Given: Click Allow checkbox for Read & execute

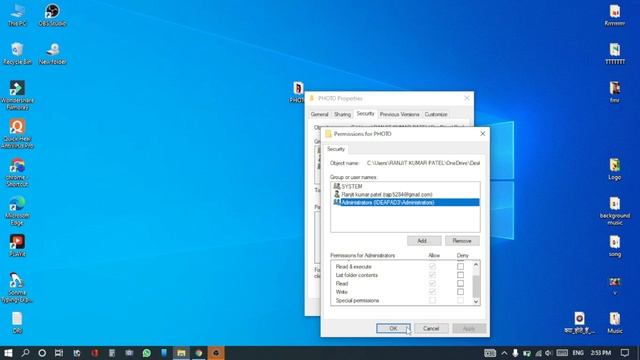Looking at the screenshot, I should point(432,267).
